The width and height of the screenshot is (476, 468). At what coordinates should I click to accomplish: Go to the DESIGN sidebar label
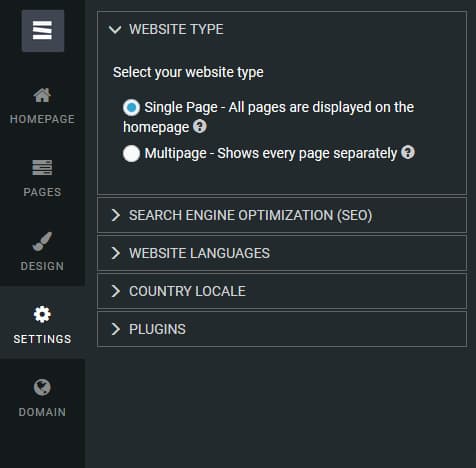[42, 266]
